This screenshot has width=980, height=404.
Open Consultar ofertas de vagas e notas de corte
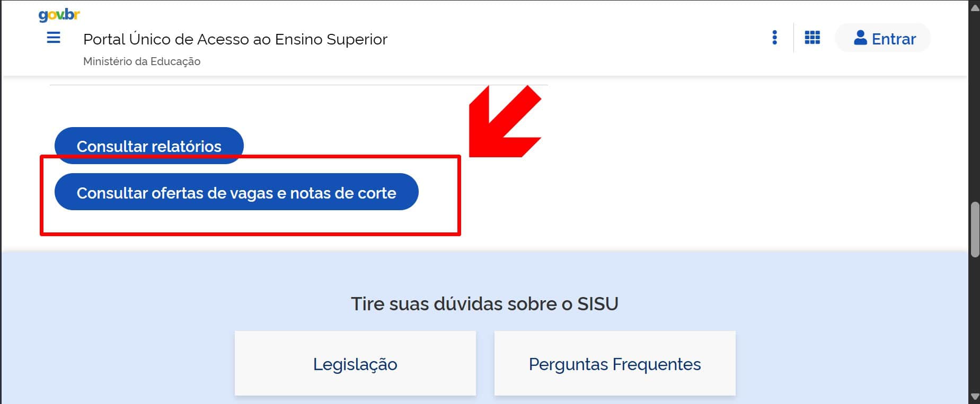[236, 192]
